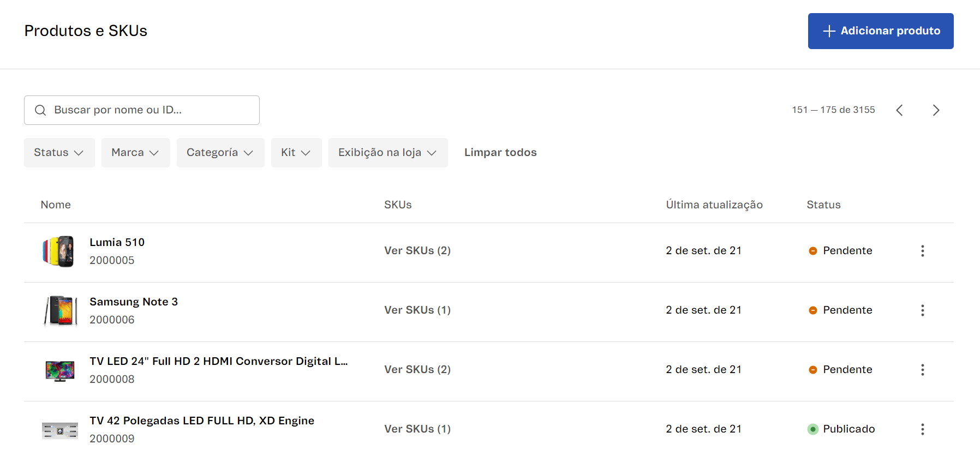
Task: Open more options for Samsung Note 3
Action: pos(922,310)
